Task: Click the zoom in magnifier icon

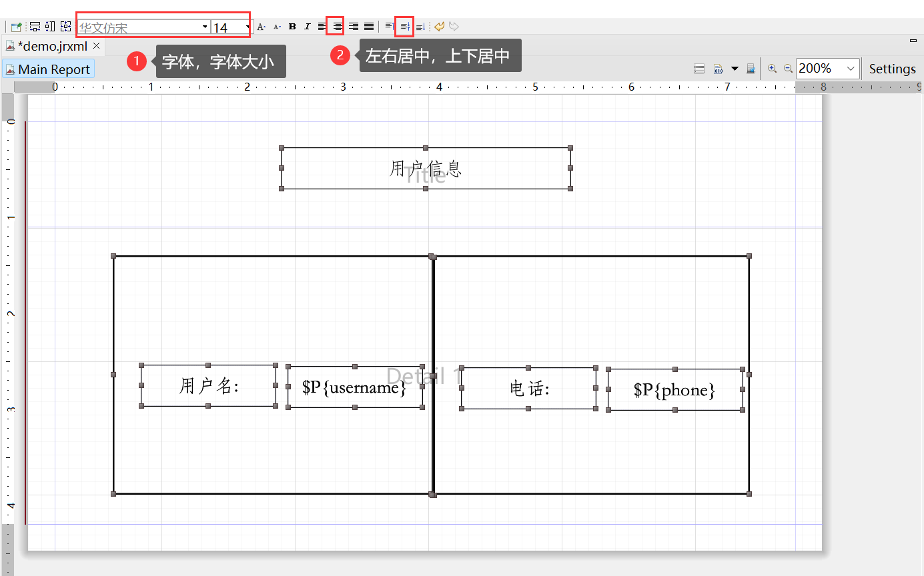Action: click(x=772, y=68)
